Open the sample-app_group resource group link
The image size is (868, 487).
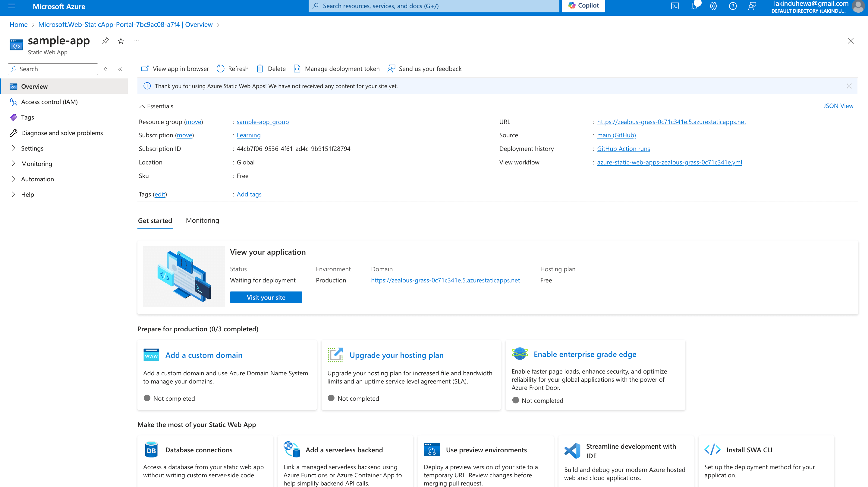click(263, 122)
